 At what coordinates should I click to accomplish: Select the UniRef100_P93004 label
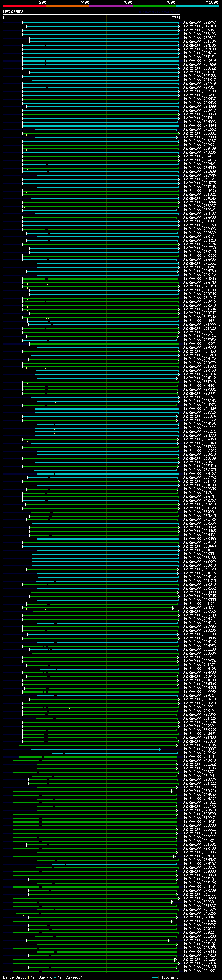(199, 394)
